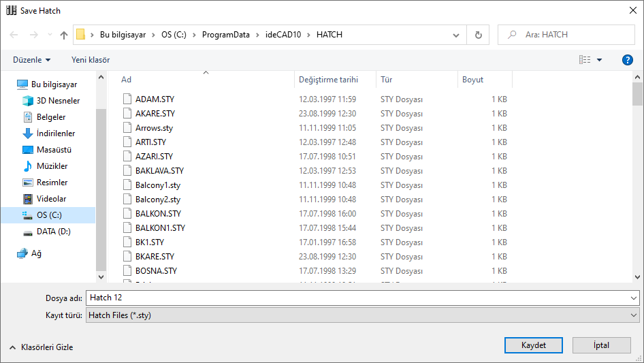The image size is (644, 363).
Task: Open the help question mark
Action: [x=627, y=60]
